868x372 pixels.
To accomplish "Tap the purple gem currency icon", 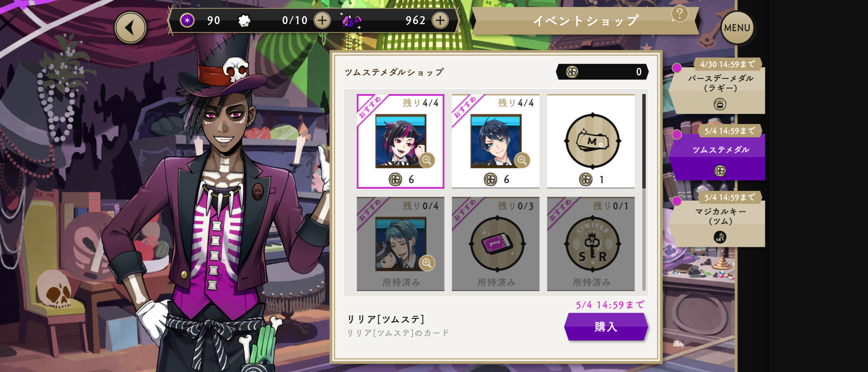I will coord(351,21).
